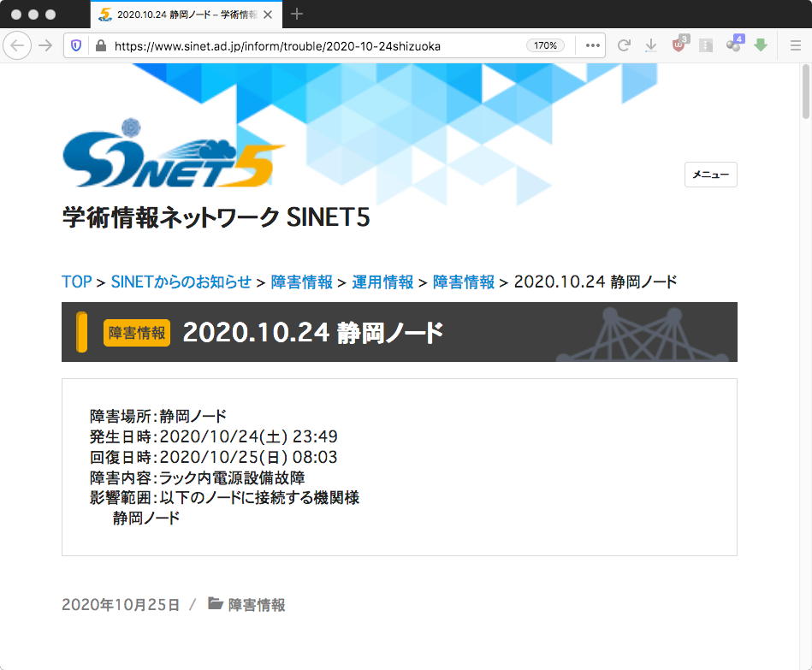Click the padlock site security icon

click(x=101, y=45)
